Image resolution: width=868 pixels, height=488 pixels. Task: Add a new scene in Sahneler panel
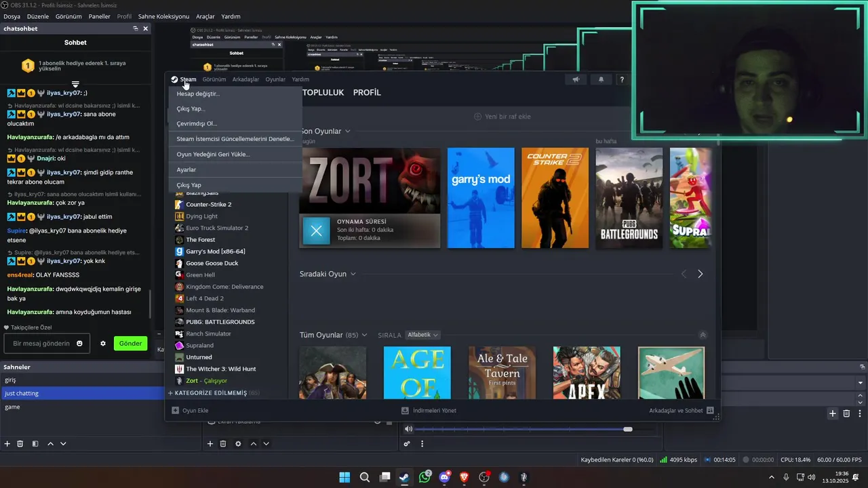7,443
